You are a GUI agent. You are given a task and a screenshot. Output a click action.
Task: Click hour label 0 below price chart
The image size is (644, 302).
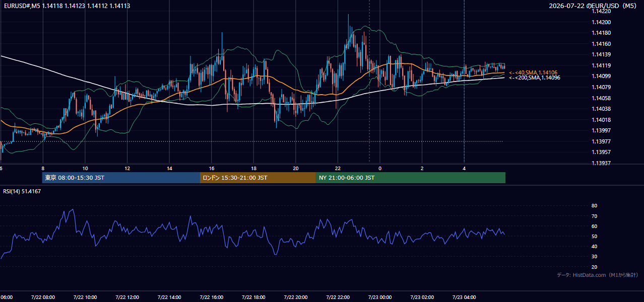[x=380, y=168]
